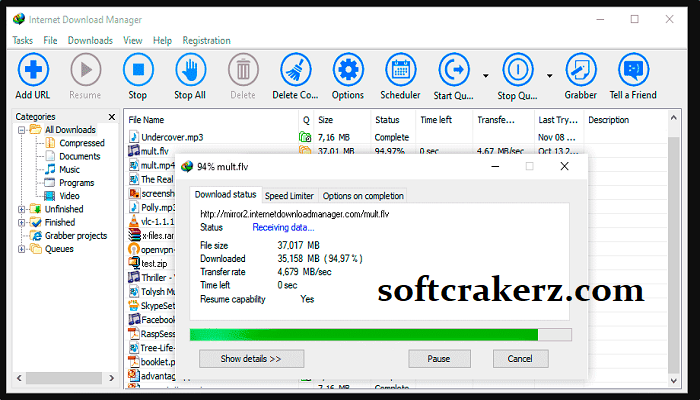Click the Cancel button in download dialog

click(x=520, y=359)
